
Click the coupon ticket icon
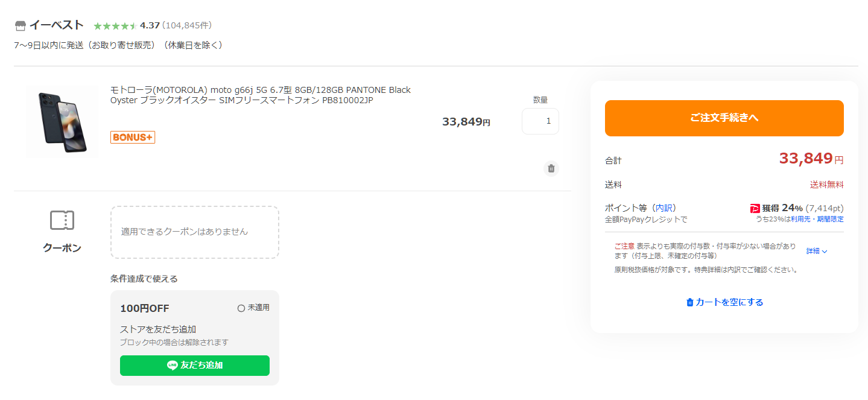click(62, 220)
